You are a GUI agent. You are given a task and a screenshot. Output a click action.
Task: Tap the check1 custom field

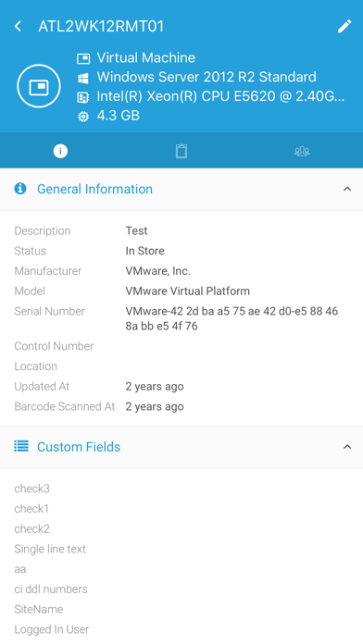(31, 509)
